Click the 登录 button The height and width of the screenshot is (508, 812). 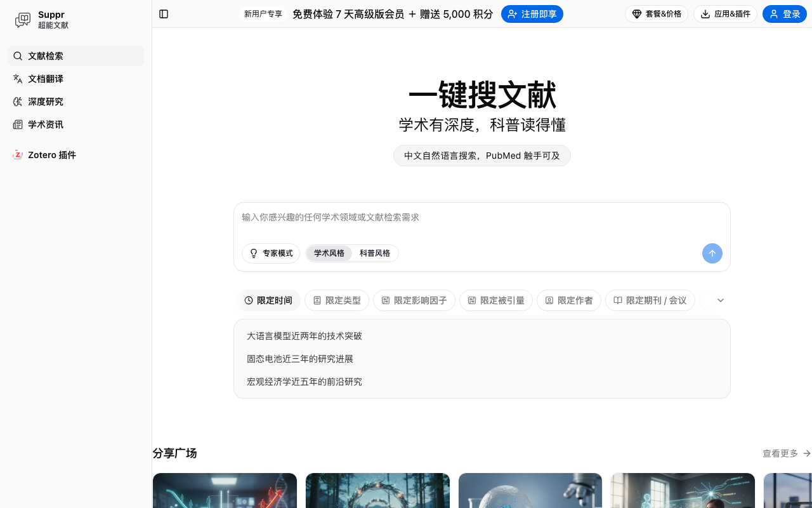pos(784,14)
